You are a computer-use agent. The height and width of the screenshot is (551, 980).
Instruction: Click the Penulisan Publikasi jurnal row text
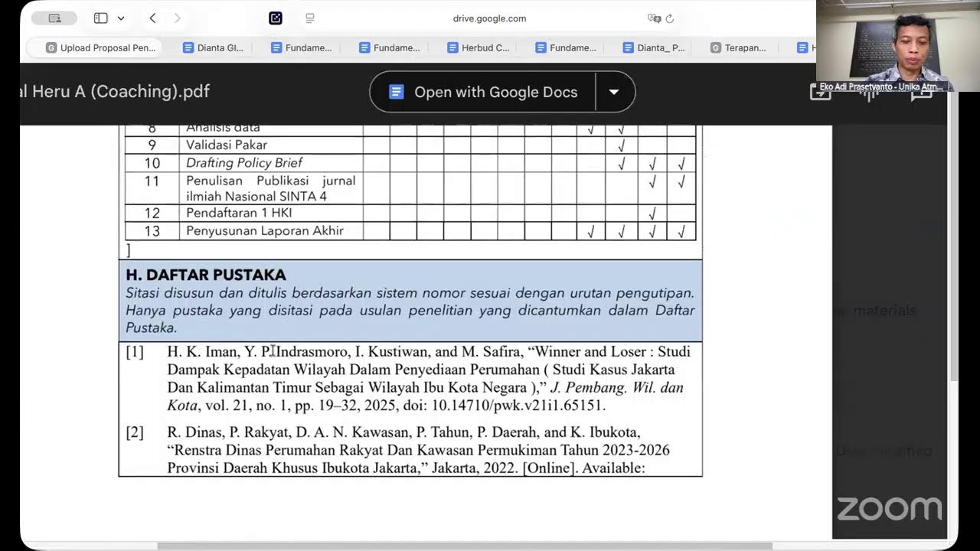[271, 188]
